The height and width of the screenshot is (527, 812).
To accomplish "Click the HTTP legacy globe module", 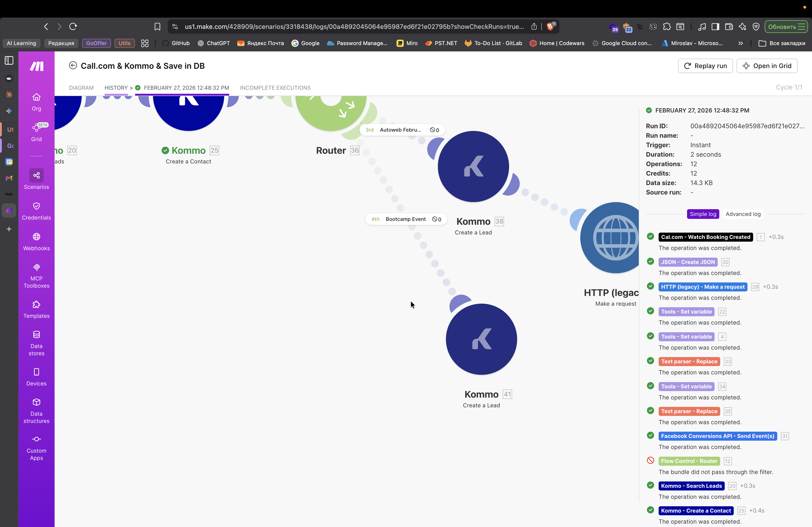I will (x=611, y=238).
